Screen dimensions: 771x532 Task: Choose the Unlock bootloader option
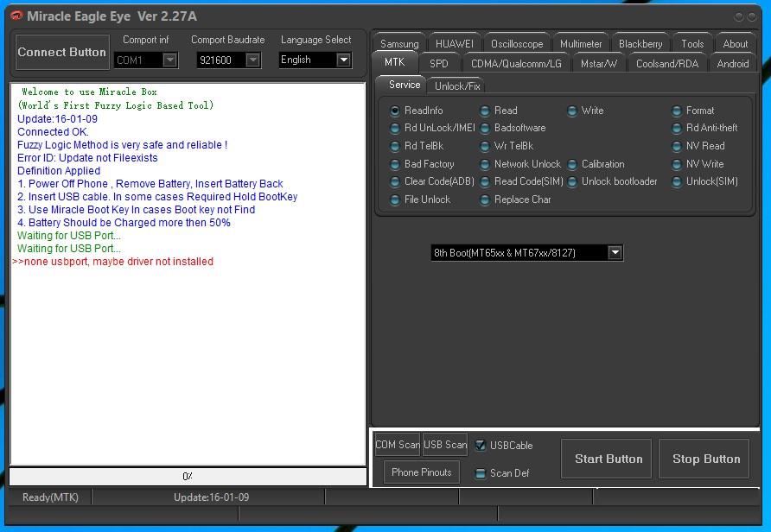tap(612, 181)
